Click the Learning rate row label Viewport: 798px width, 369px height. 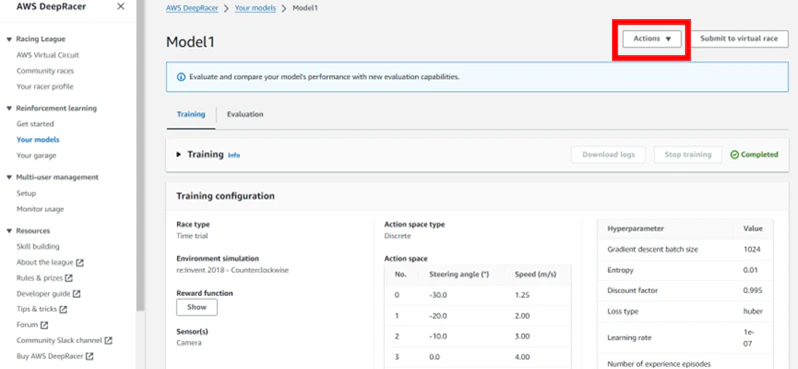tap(629, 338)
